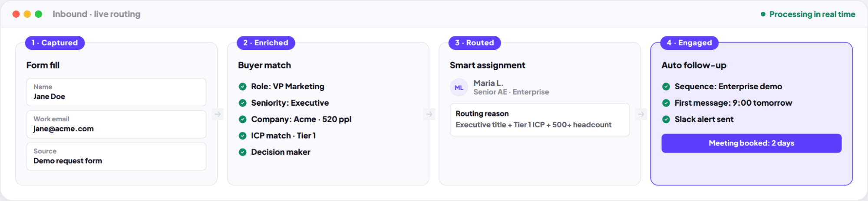Image resolution: width=868 pixels, height=201 pixels.
Task: Click the check icon next to Decision maker
Action: tap(243, 152)
